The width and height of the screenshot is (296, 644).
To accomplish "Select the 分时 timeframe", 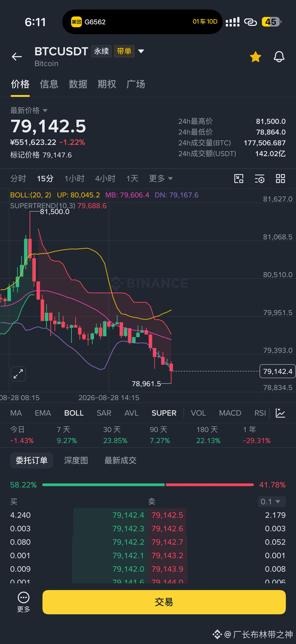I will pyautogui.click(x=18, y=179).
